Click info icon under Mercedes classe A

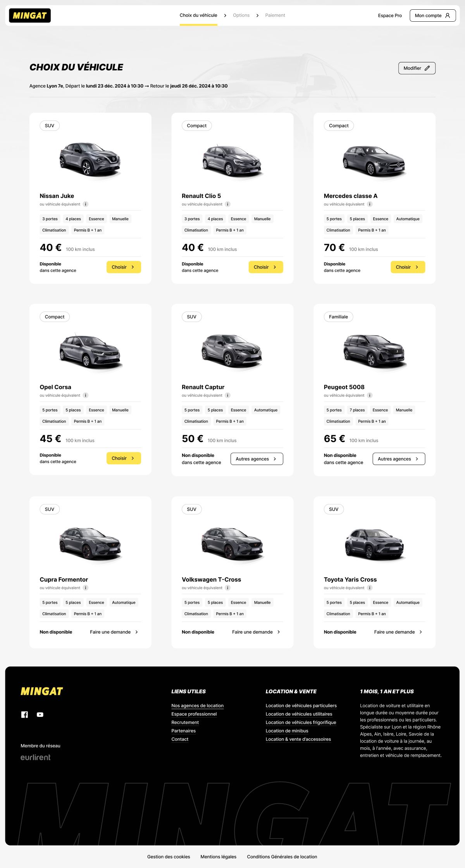(370, 204)
